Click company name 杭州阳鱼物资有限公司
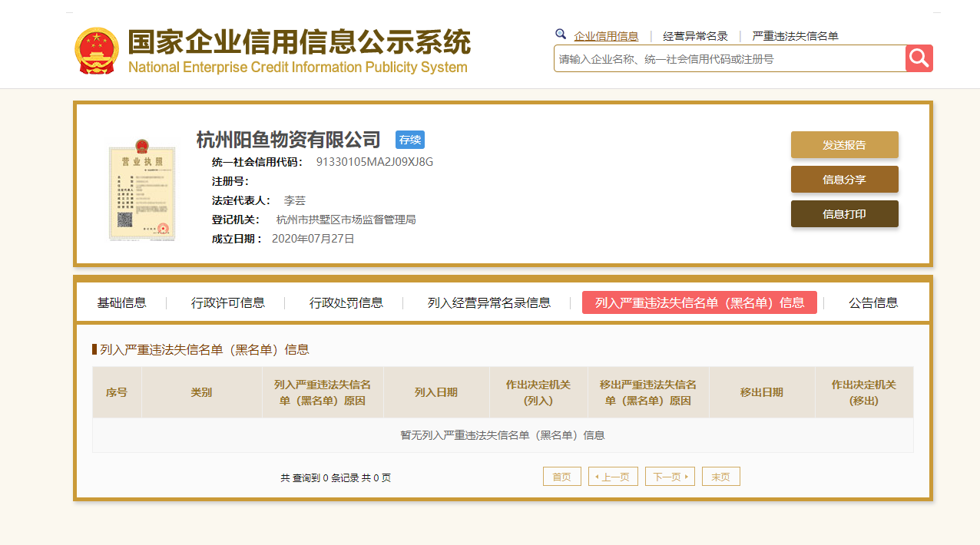Viewport: 980px width, 545px height. coord(289,140)
